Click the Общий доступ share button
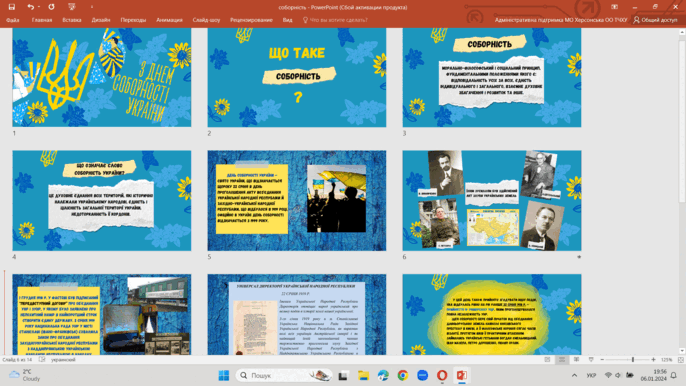The width and height of the screenshot is (686, 386). [x=655, y=20]
